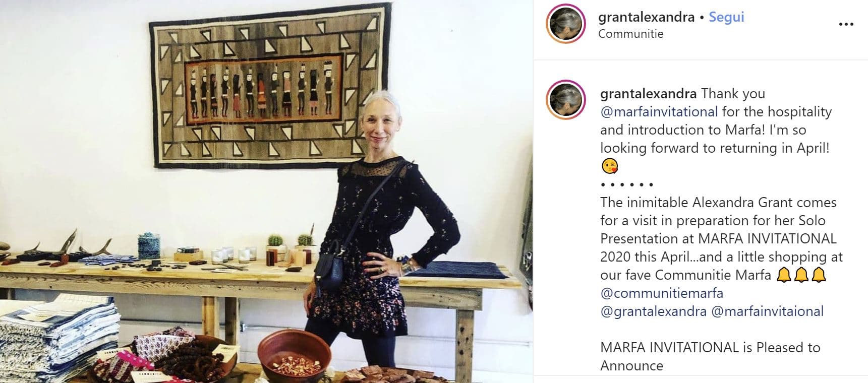
Task: Click the header profile avatar of grantalexandra
Action: click(566, 24)
